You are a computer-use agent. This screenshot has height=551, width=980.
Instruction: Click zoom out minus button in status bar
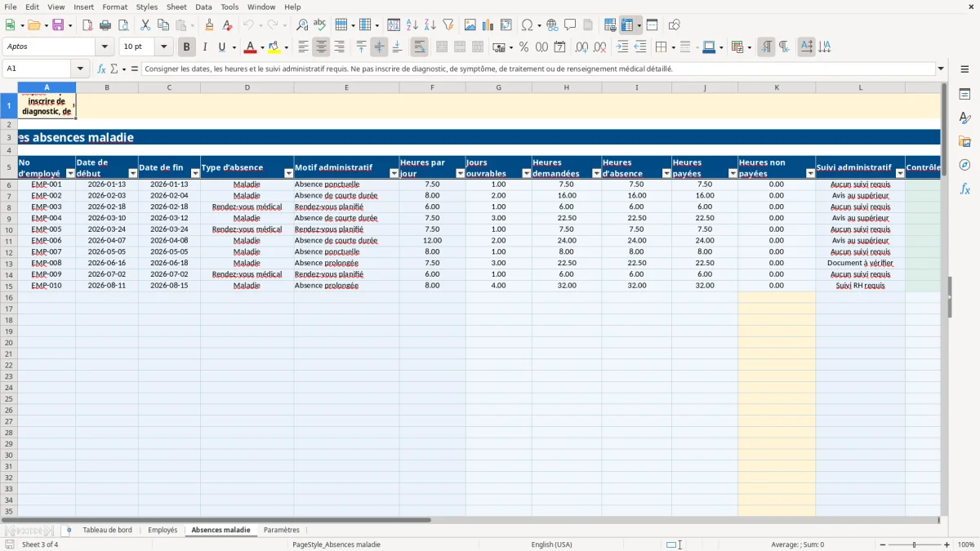(x=882, y=544)
